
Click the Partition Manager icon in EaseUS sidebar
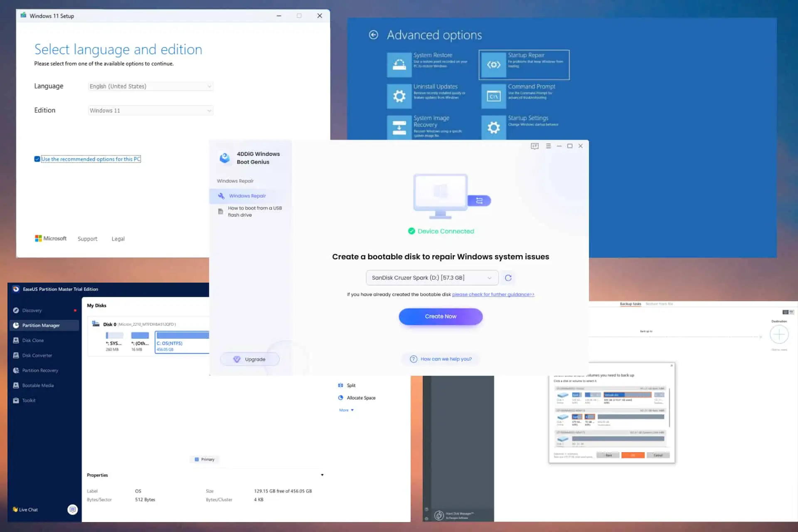[x=16, y=325]
